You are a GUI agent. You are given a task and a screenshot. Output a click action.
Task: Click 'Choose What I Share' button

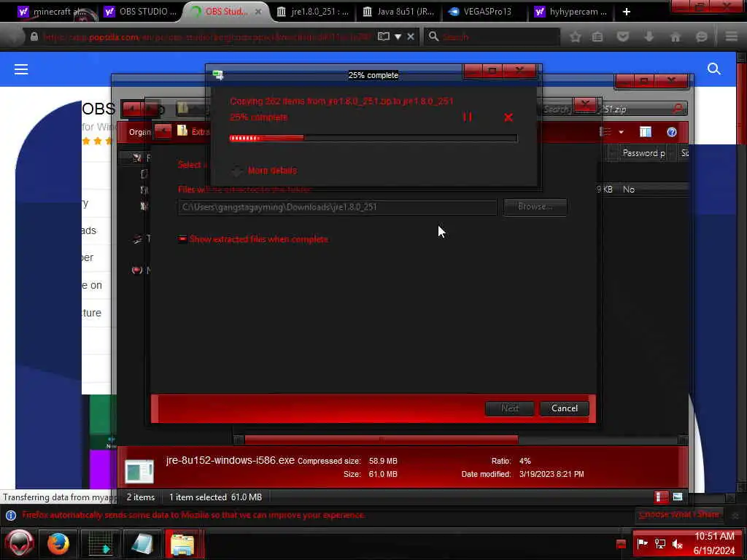(x=679, y=515)
